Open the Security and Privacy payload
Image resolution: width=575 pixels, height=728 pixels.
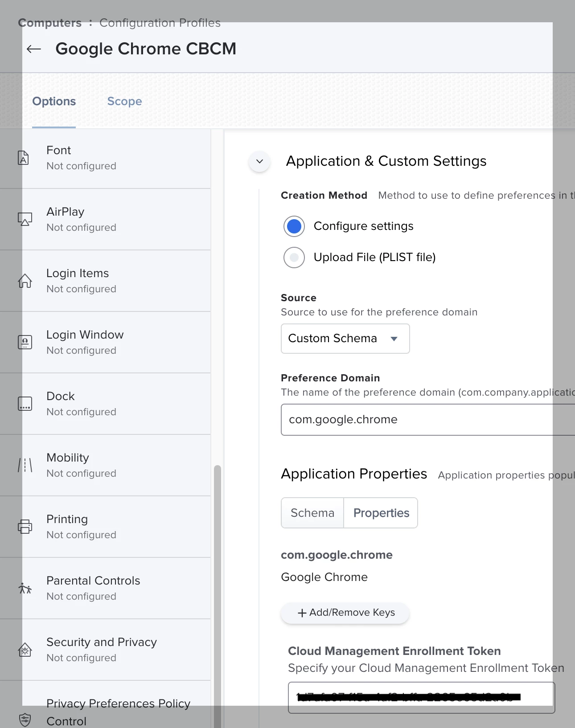(x=106, y=650)
